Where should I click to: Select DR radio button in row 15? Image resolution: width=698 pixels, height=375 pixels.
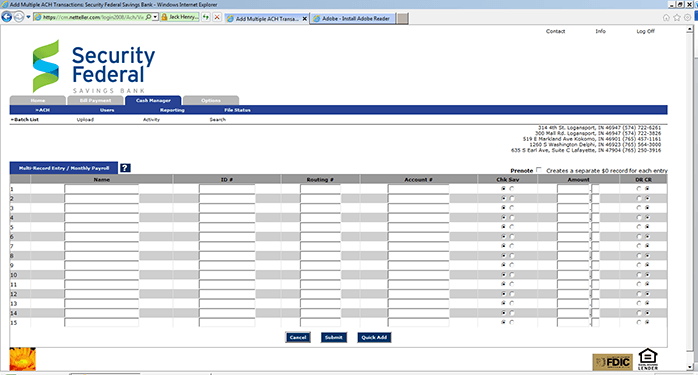[x=639, y=322]
